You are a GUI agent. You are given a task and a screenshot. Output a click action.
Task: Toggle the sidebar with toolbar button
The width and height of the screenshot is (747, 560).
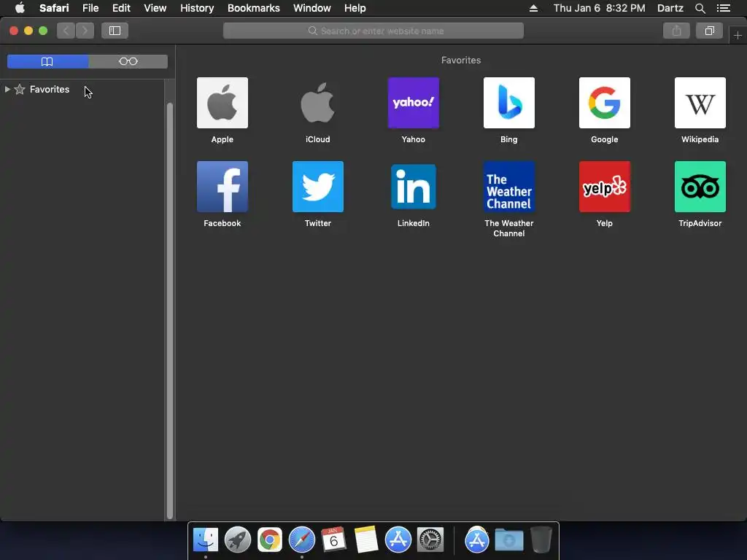(115, 31)
